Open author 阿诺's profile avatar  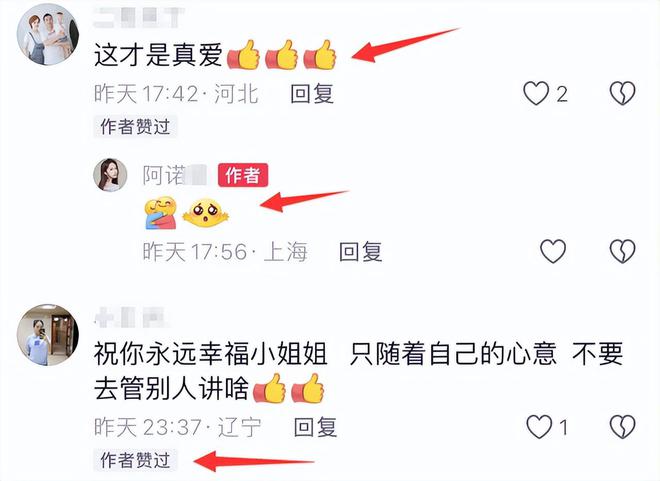[x=110, y=175]
